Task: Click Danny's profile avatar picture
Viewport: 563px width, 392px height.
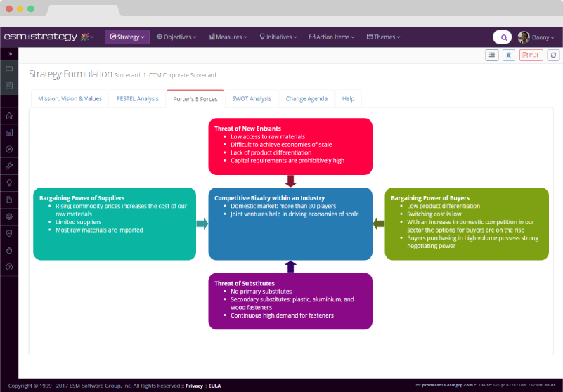Action: pyautogui.click(x=524, y=37)
